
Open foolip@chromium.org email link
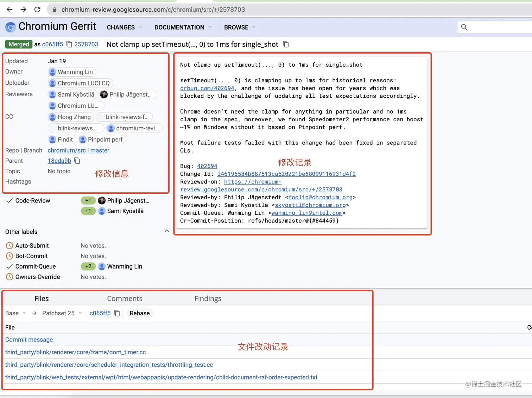[x=320, y=197]
